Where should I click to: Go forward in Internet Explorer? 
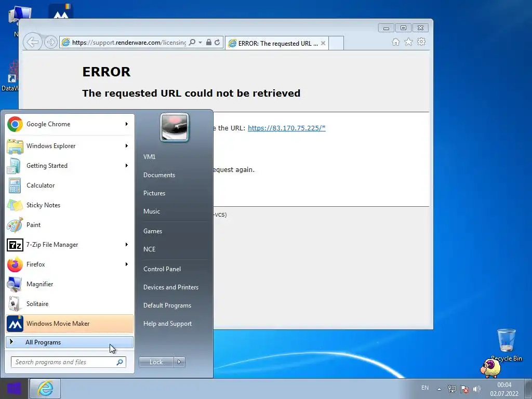[51, 43]
